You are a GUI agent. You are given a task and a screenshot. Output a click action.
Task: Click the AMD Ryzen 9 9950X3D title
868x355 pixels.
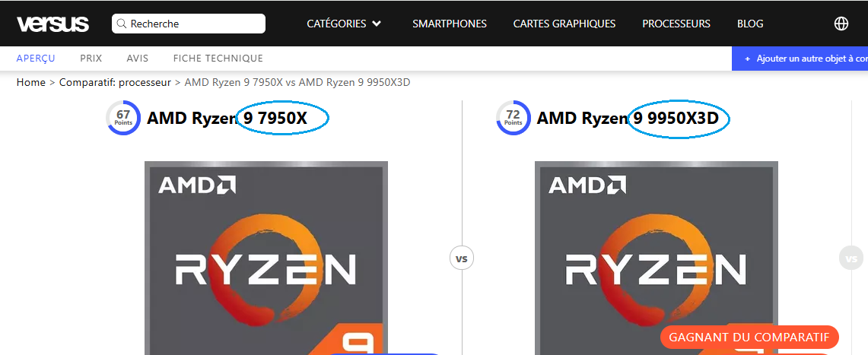(628, 118)
